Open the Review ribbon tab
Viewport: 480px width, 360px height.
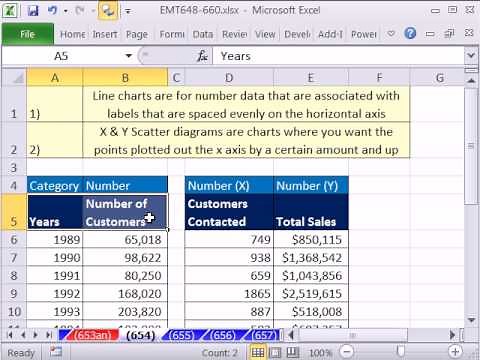(234, 34)
